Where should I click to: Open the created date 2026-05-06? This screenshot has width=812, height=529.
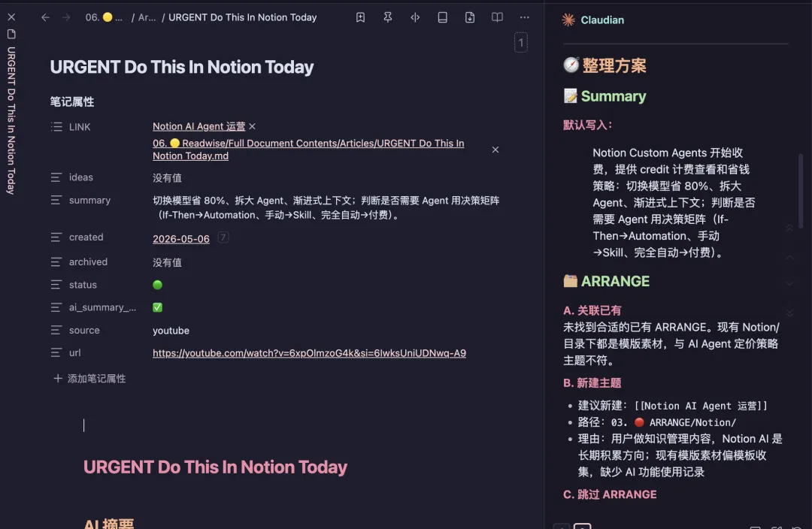pos(180,239)
